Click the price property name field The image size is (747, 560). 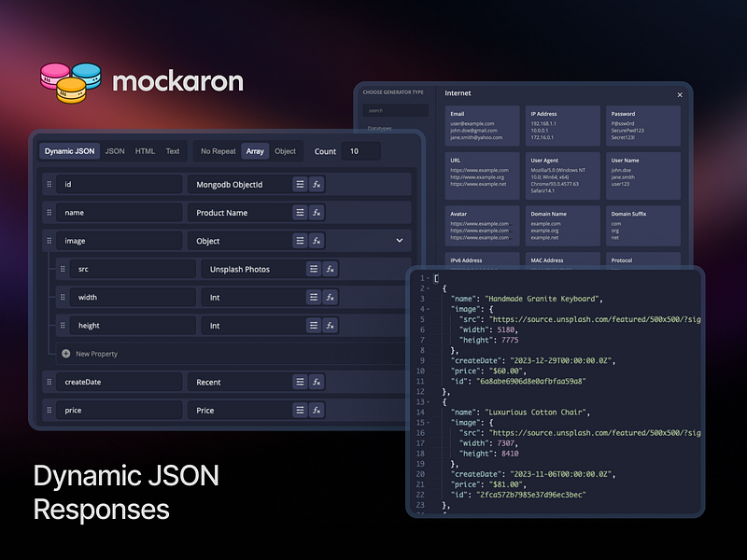click(x=120, y=410)
